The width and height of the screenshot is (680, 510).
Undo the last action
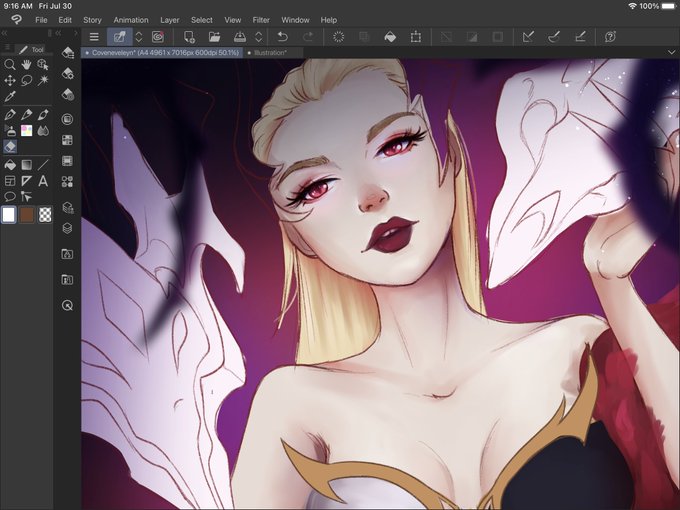point(282,37)
